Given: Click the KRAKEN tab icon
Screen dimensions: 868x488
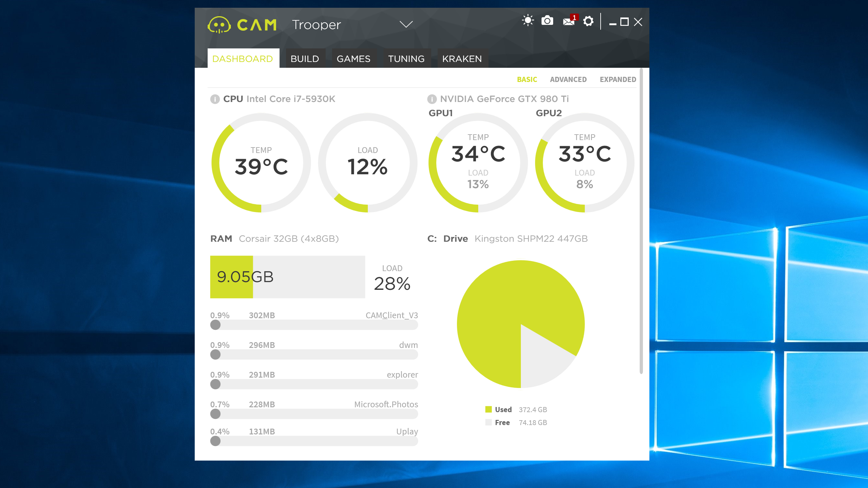Looking at the screenshot, I should pos(462,58).
